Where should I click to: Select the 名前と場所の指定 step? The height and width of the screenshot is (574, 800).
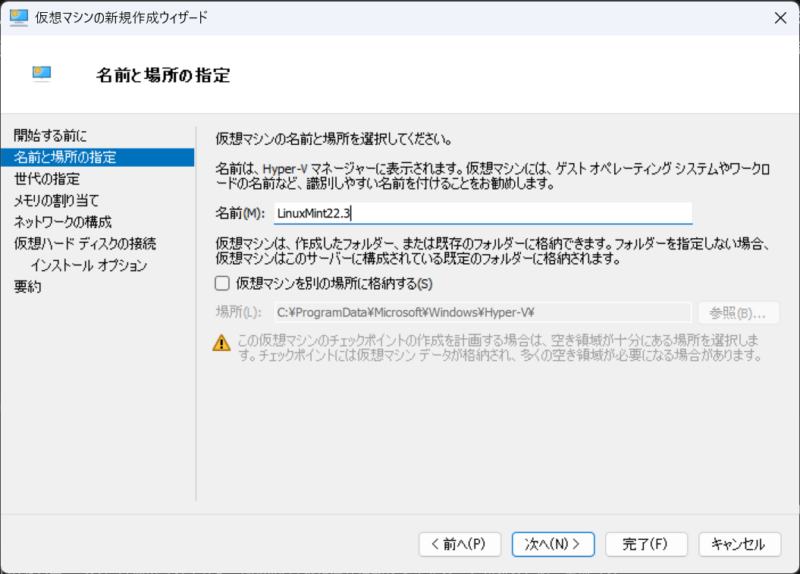click(x=65, y=157)
